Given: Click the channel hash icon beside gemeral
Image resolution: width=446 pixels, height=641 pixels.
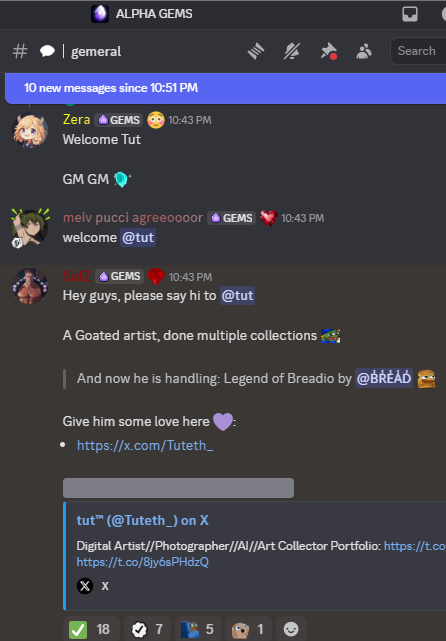Looking at the screenshot, I should pyautogui.click(x=20, y=52).
